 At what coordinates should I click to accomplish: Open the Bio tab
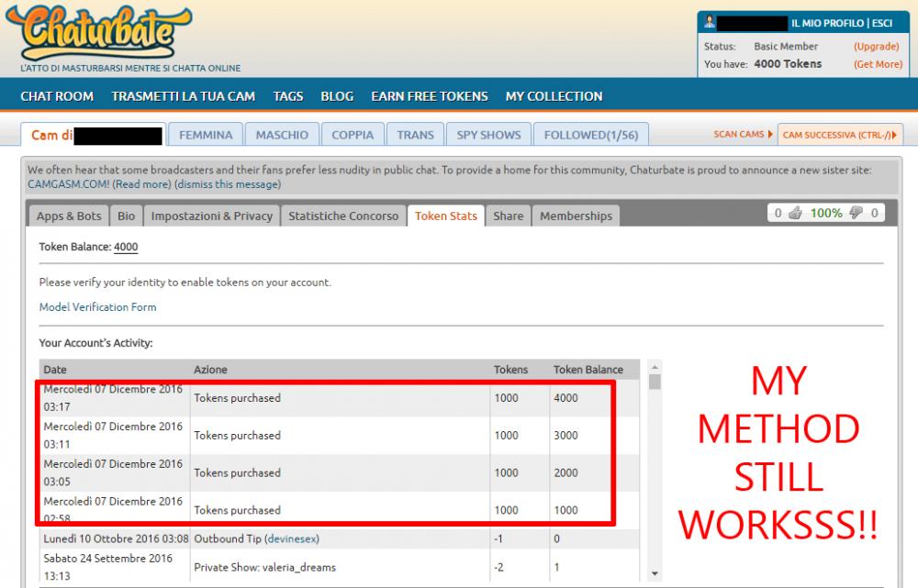(x=126, y=216)
